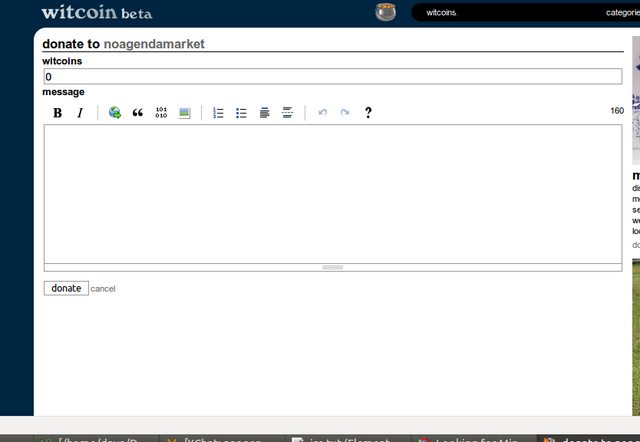The height and width of the screenshot is (442, 640).
Task: Switch to the /home/ taskbar window
Action: coord(98,439)
